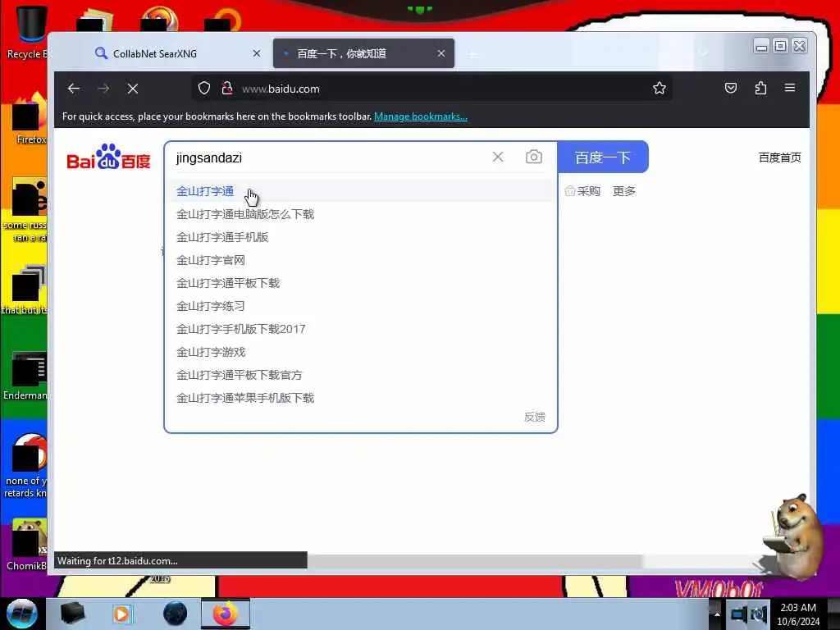Go back using Firefox back arrow
The height and width of the screenshot is (630, 840).
coord(74,89)
